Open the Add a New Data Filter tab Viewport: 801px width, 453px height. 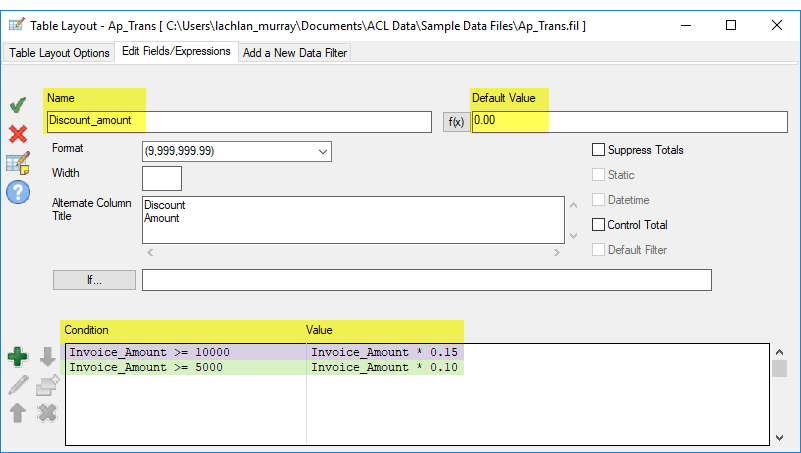tap(294, 53)
